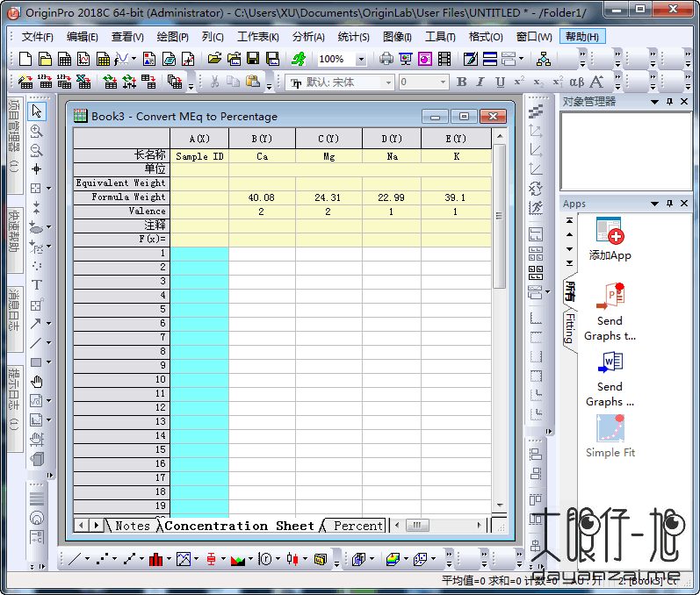The height and width of the screenshot is (595, 700).
Task: Select the Zoom In tool
Action: [37, 131]
